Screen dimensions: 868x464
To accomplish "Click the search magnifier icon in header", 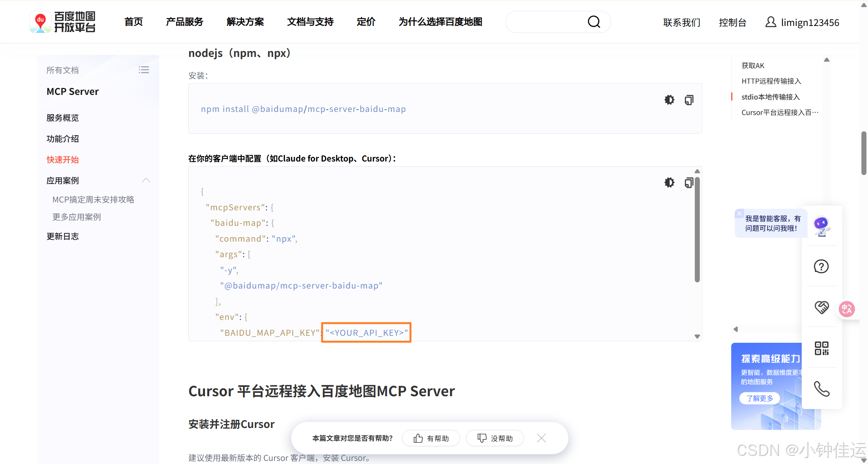I will tap(594, 22).
